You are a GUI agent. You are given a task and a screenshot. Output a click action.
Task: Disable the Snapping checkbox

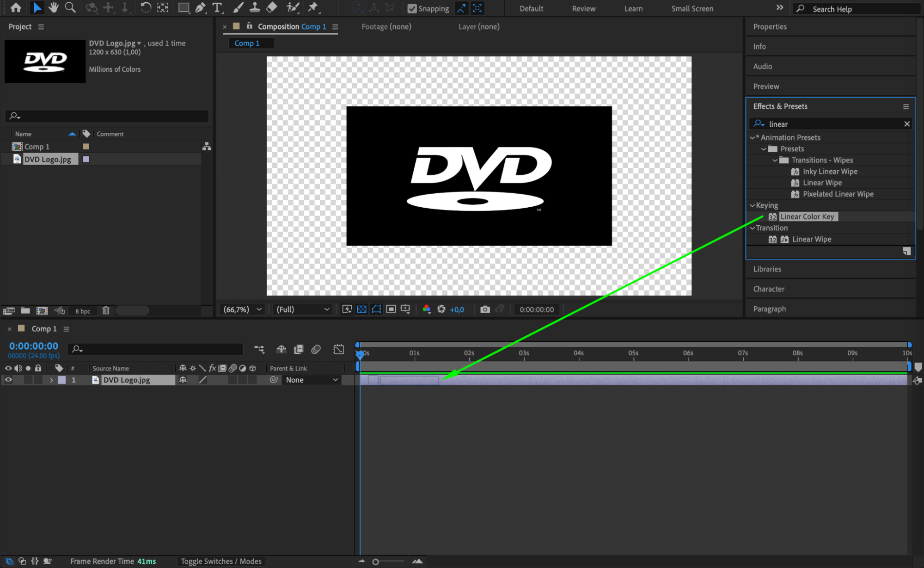(x=412, y=9)
